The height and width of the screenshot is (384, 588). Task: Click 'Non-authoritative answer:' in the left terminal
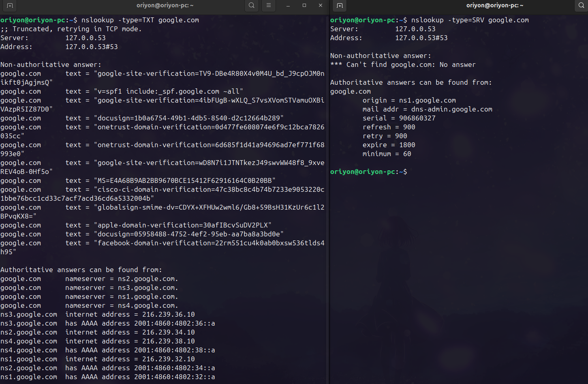[x=51, y=64]
